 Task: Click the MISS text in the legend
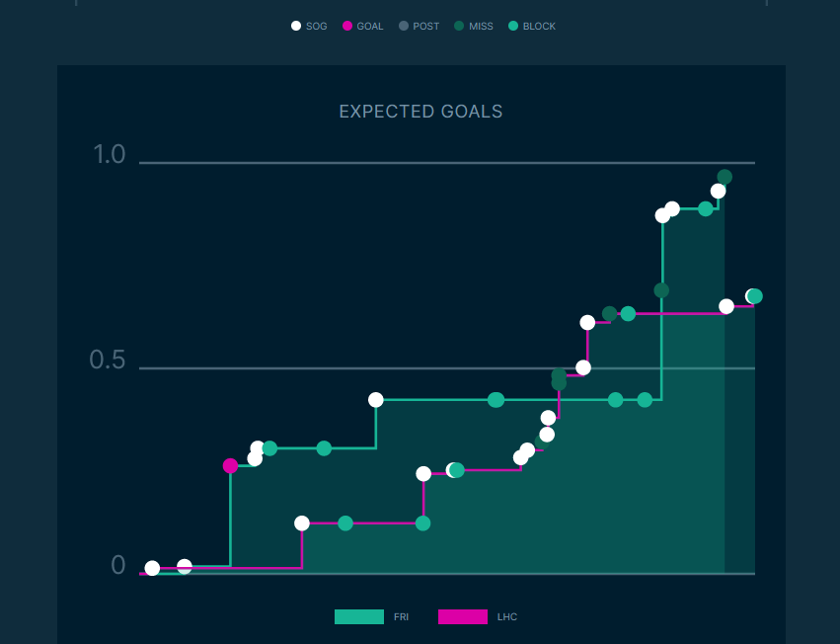(x=481, y=27)
